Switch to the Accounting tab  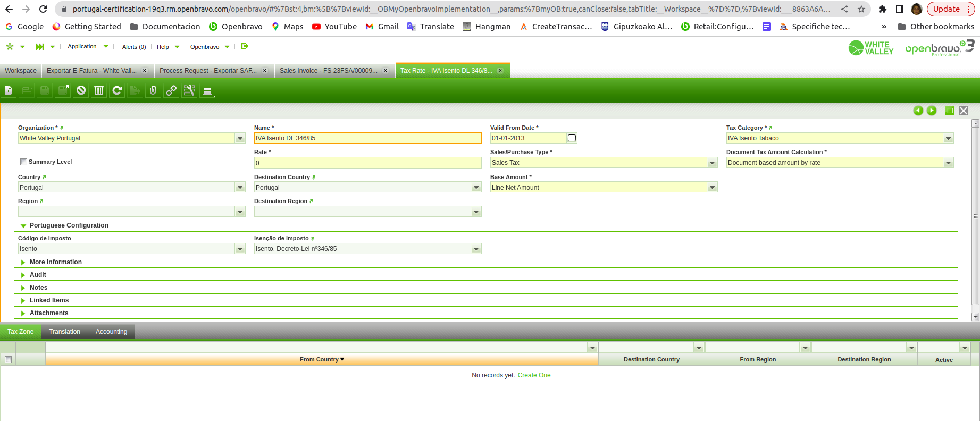(111, 332)
